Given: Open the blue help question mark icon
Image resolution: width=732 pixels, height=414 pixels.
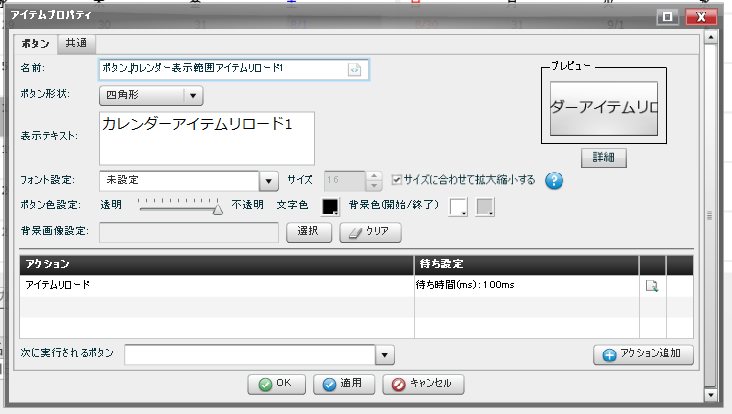Looking at the screenshot, I should (554, 180).
